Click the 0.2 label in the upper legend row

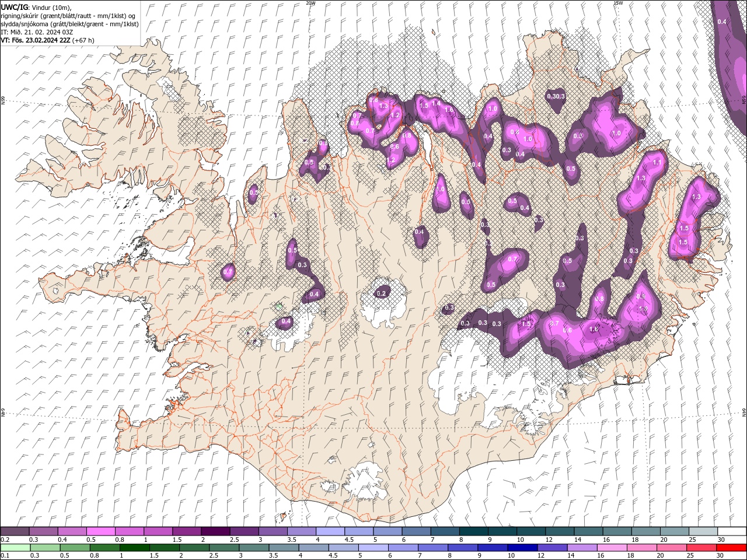pyautogui.click(x=5, y=540)
